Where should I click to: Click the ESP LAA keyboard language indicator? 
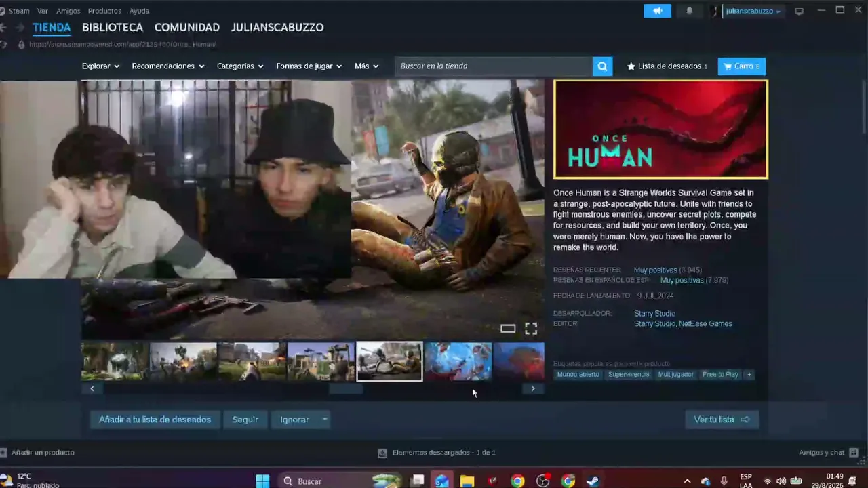coord(746,481)
